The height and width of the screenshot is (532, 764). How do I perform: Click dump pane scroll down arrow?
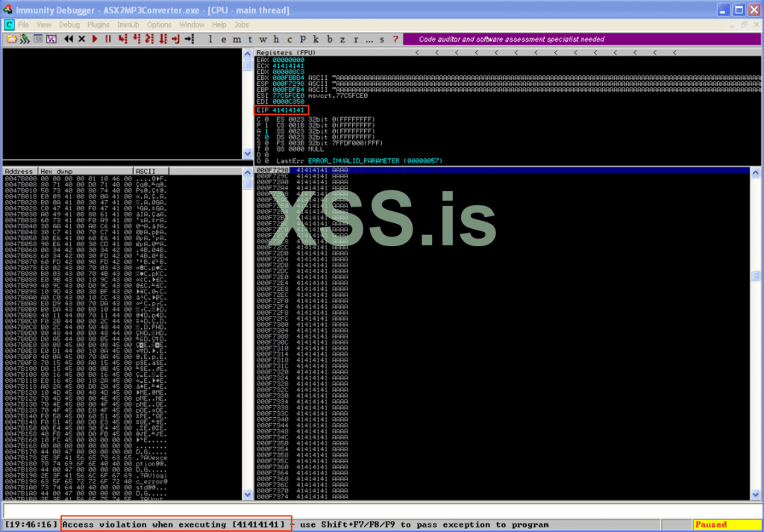(x=248, y=495)
